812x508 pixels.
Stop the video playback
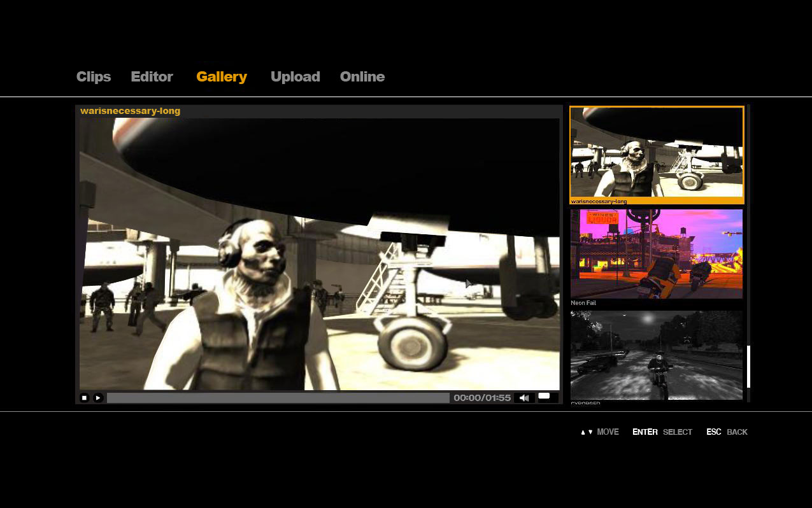(84, 398)
